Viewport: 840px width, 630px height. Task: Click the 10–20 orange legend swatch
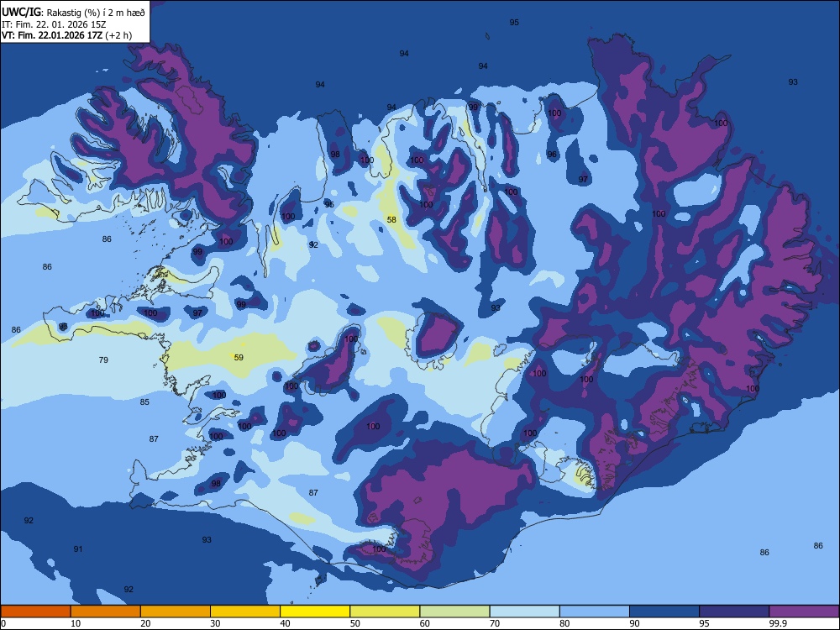pyautogui.click(x=106, y=612)
